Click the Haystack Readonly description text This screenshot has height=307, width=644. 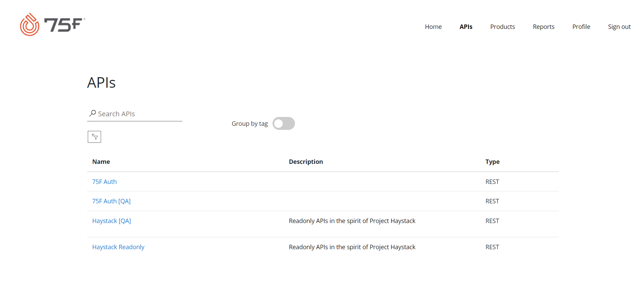pyautogui.click(x=352, y=247)
